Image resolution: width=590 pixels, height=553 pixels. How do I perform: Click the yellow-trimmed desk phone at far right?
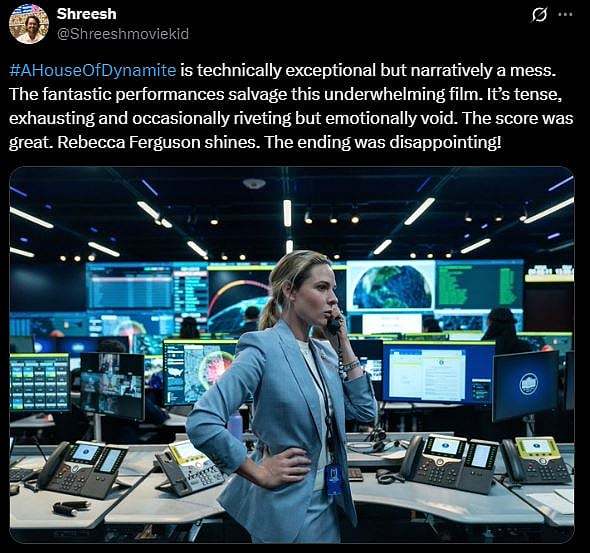536,460
